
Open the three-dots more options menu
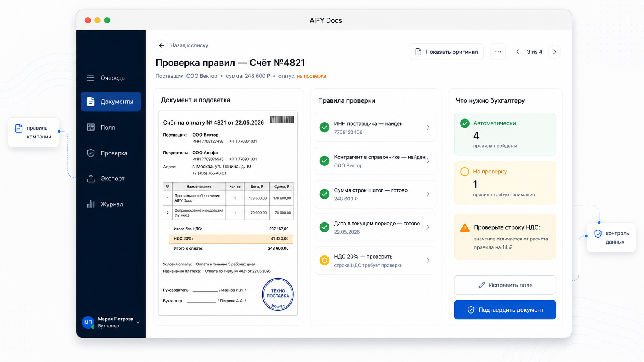pyautogui.click(x=498, y=52)
